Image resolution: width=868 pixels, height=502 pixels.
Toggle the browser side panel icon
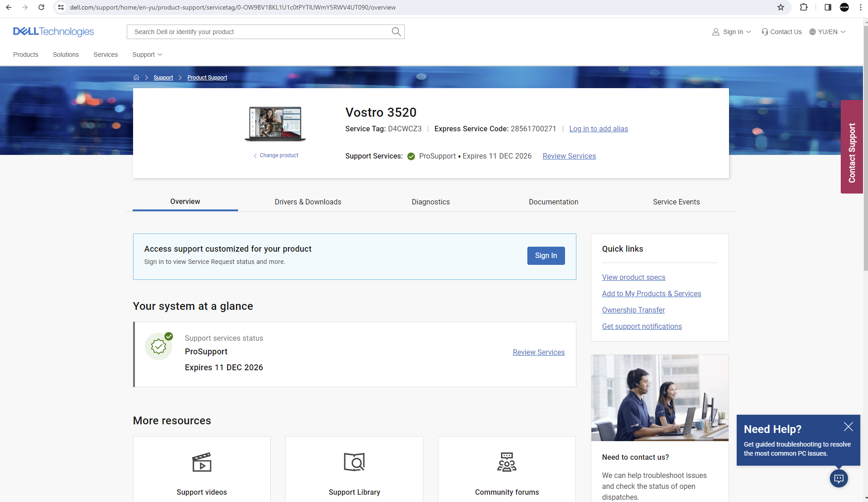[828, 7]
